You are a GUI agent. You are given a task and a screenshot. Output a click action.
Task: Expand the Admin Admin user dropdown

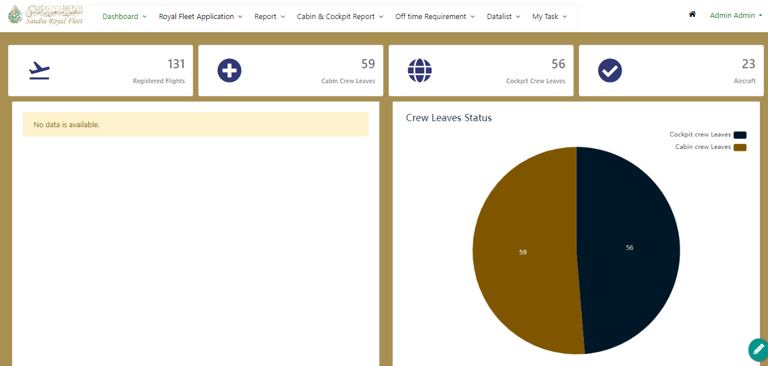pos(736,15)
